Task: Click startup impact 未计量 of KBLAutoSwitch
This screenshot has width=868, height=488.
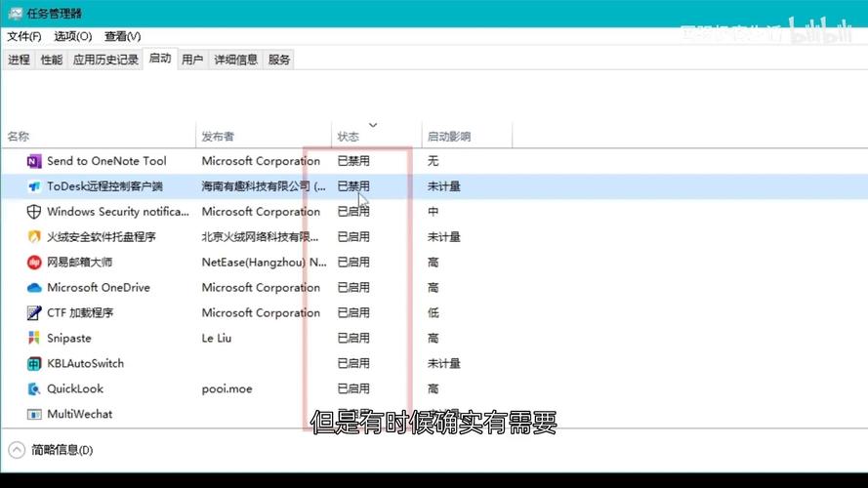Action: 444,363
